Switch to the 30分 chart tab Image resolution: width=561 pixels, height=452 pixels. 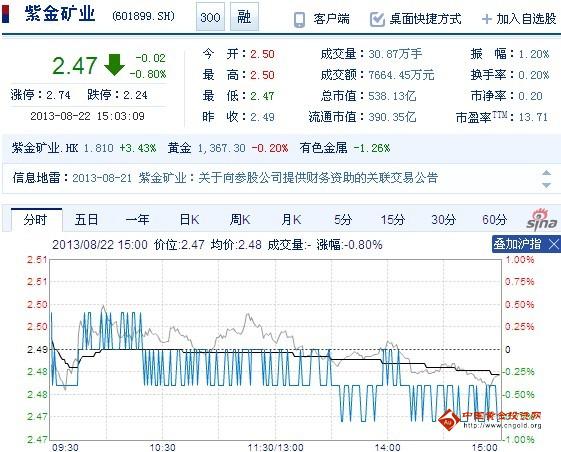(443, 220)
